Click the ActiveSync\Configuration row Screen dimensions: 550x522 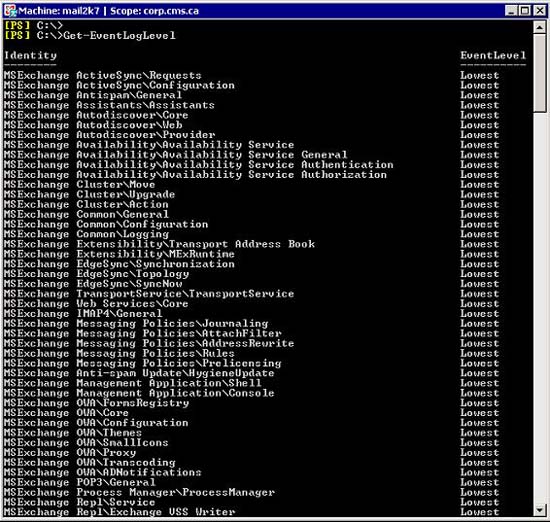coord(251,85)
